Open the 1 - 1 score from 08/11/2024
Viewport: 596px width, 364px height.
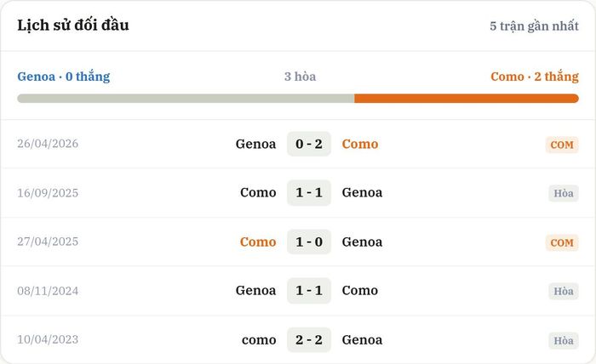click(309, 290)
